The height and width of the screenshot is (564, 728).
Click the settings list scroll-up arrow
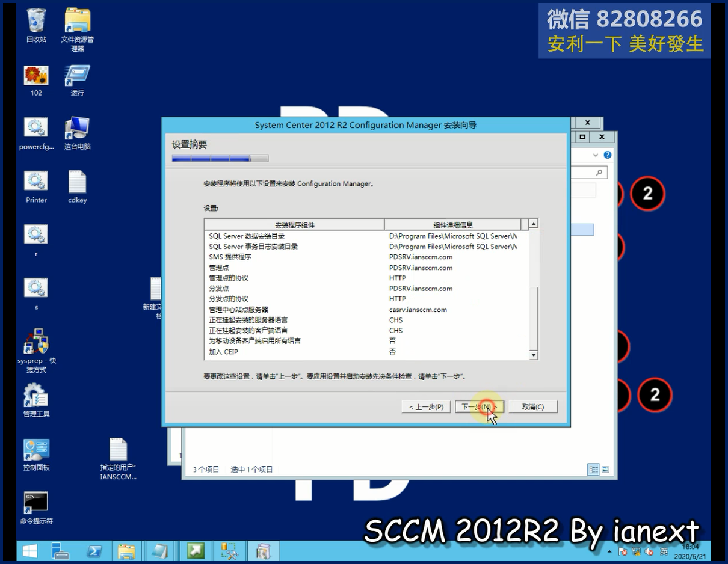pyautogui.click(x=533, y=224)
